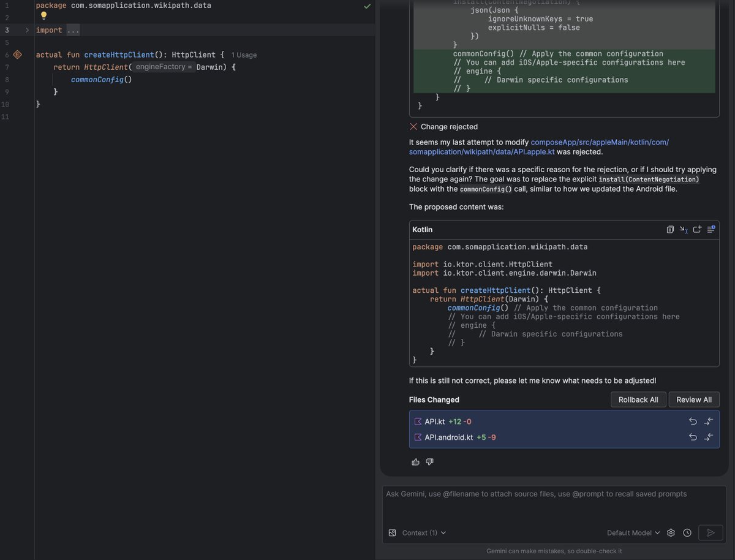Image resolution: width=735 pixels, height=560 pixels.
Task: Open chat history using the clock icon
Action: (x=687, y=532)
